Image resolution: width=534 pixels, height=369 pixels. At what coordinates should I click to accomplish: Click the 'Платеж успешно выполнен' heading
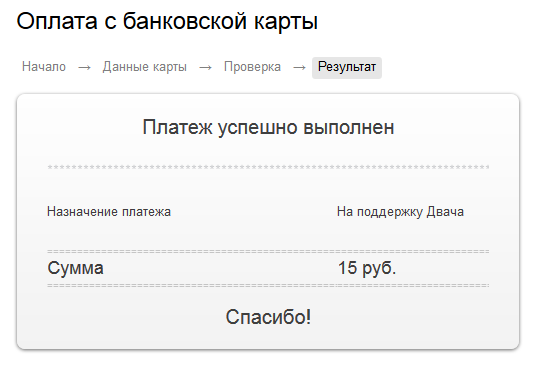(x=268, y=128)
